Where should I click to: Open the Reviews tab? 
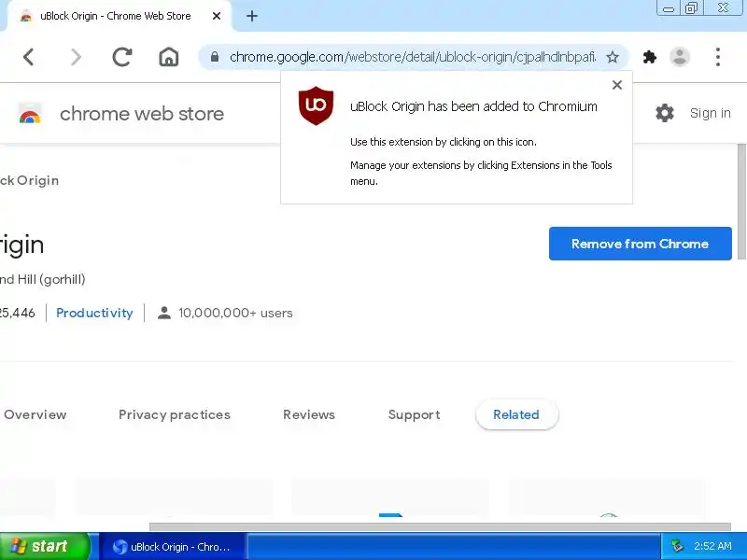pyautogui.click(x=309, y=414)
